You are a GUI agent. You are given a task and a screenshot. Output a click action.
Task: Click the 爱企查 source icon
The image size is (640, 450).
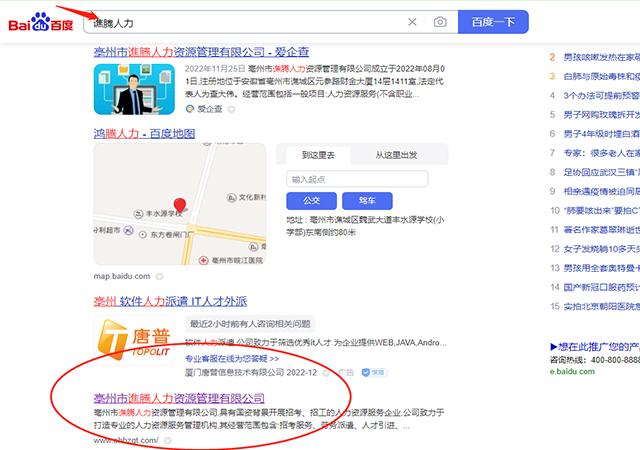tap(189, 107)
